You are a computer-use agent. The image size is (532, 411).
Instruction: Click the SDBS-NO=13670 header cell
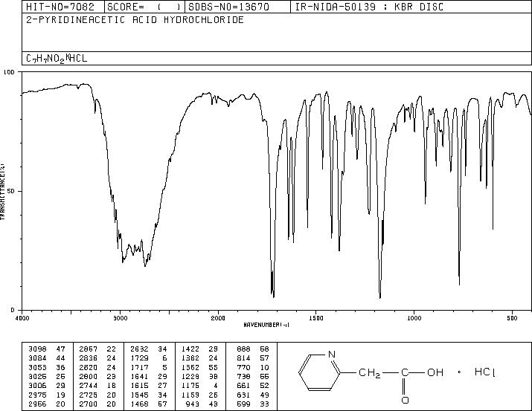coord(237,7)
